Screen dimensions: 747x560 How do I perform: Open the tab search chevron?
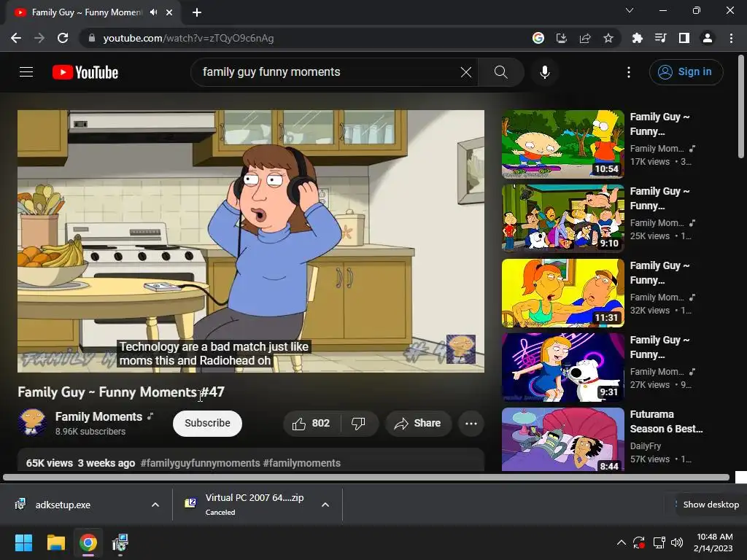(630, 10)
